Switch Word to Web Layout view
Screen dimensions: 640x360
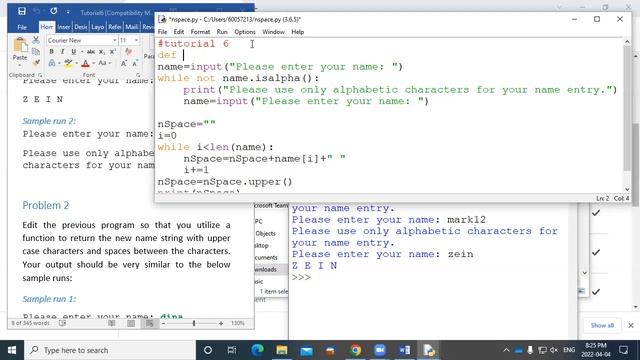(150, 323)
